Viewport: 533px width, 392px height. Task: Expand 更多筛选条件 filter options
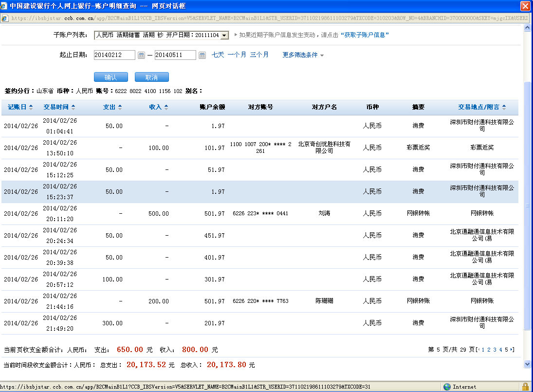point(303,55)
